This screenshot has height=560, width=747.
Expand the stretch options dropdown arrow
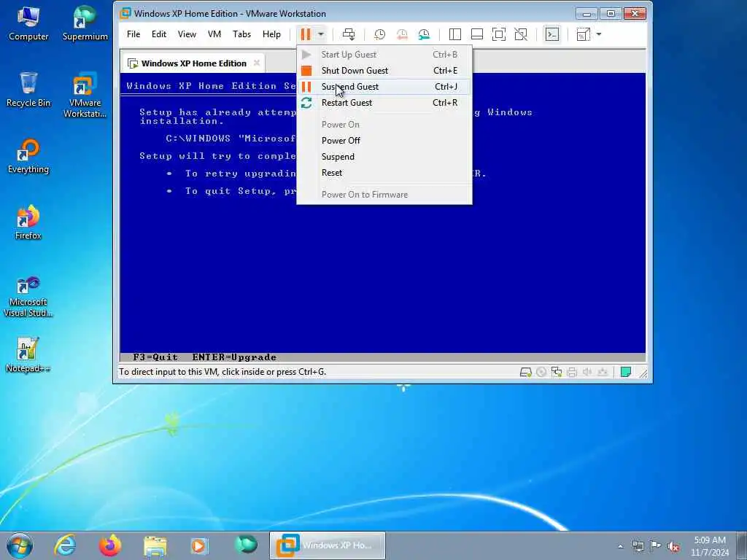click(599, 34)
